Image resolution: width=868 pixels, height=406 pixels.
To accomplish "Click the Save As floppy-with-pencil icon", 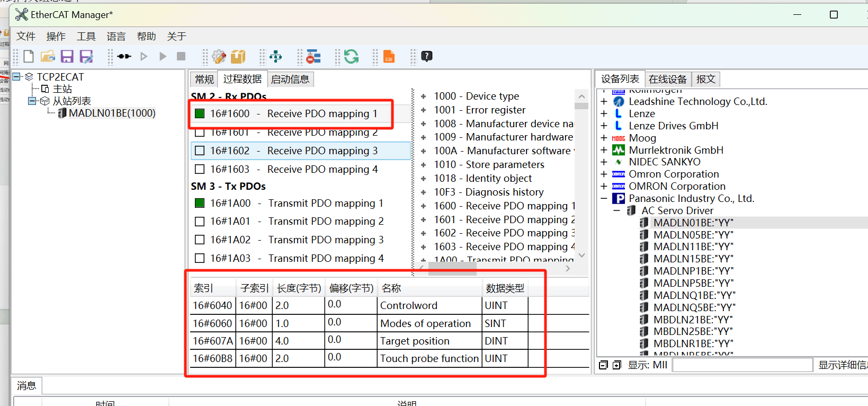I will (86, 56).
